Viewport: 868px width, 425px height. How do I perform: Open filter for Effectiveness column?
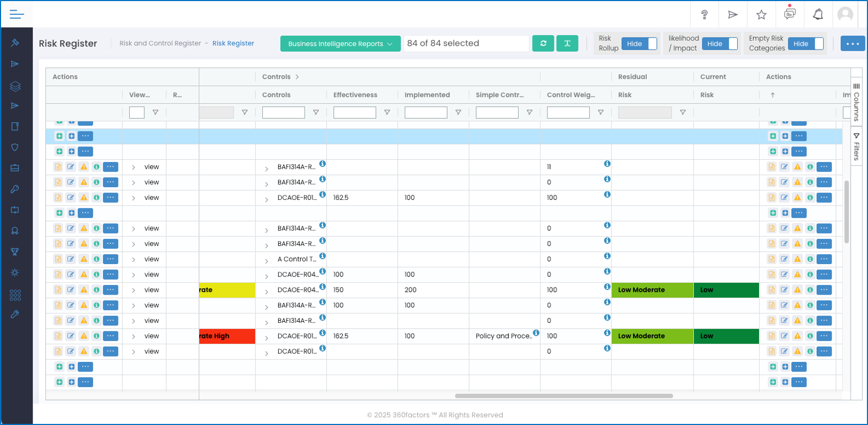point(387,113)
